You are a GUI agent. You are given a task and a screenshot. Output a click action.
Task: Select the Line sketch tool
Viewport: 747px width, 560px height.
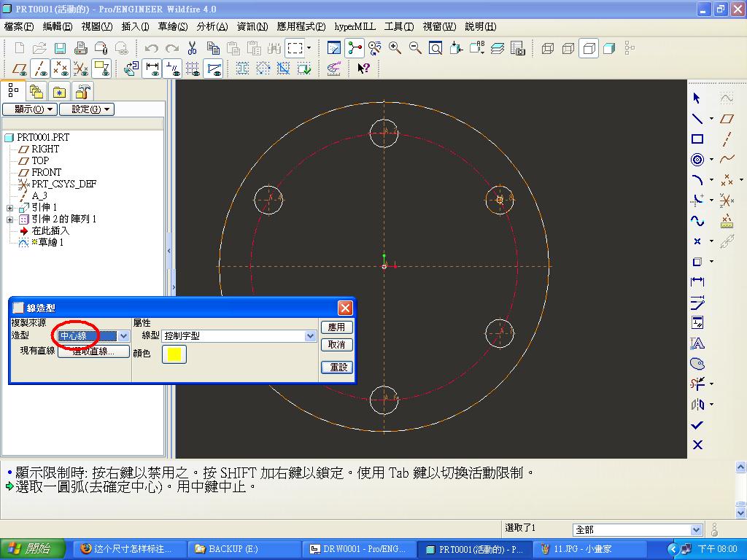coord(697,119)
